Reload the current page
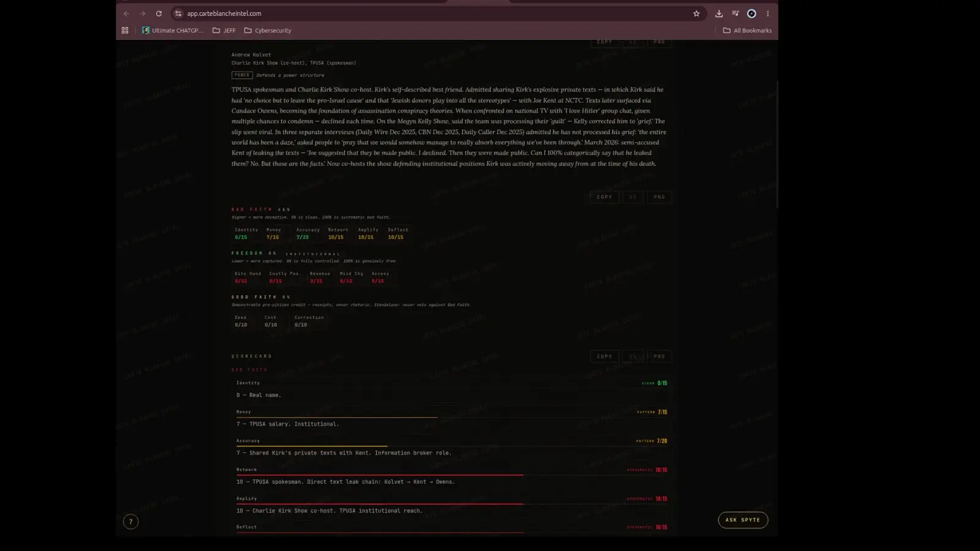Image resolution: width=980 pixels, height=551 pixels. pos(159,13)
